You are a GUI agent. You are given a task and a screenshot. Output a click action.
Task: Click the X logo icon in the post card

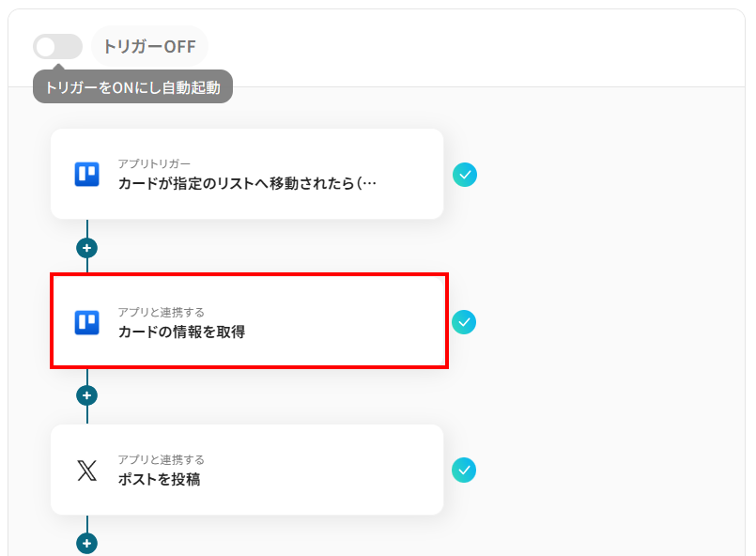coord(86,471)
